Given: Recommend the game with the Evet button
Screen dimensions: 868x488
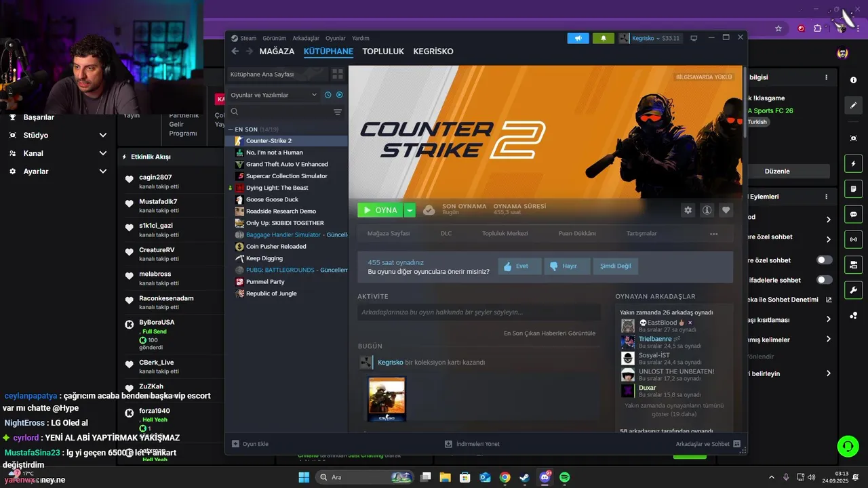Looking at the screenshot, I should pyautogui.click(x=519, y=266).
